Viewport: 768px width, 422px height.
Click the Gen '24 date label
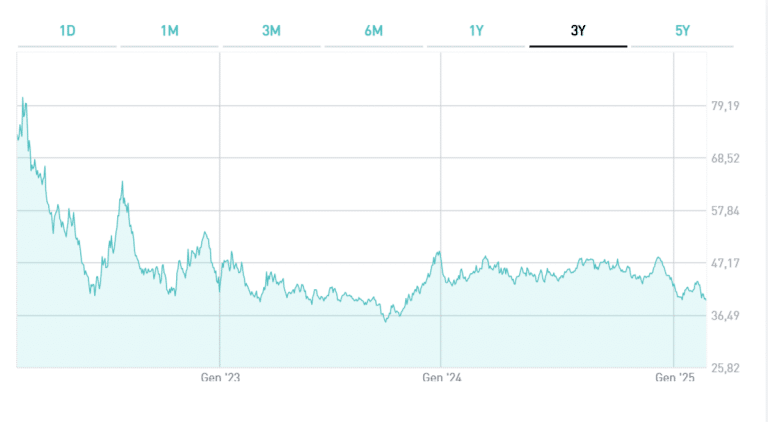pyautogui.click(x=441, y=378)
